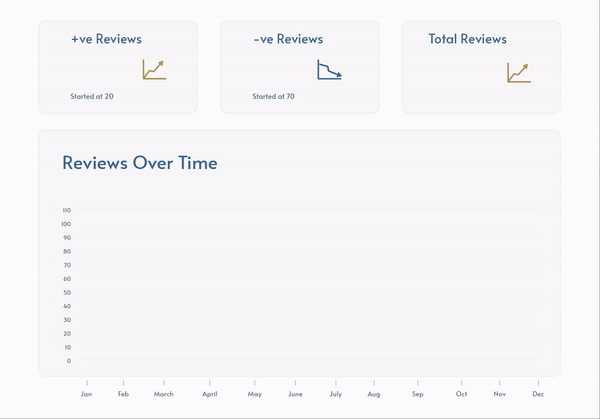This screenshot has height=419, width=600.
Task: Click the Dec month axis label
Action: tap(538, 394)
